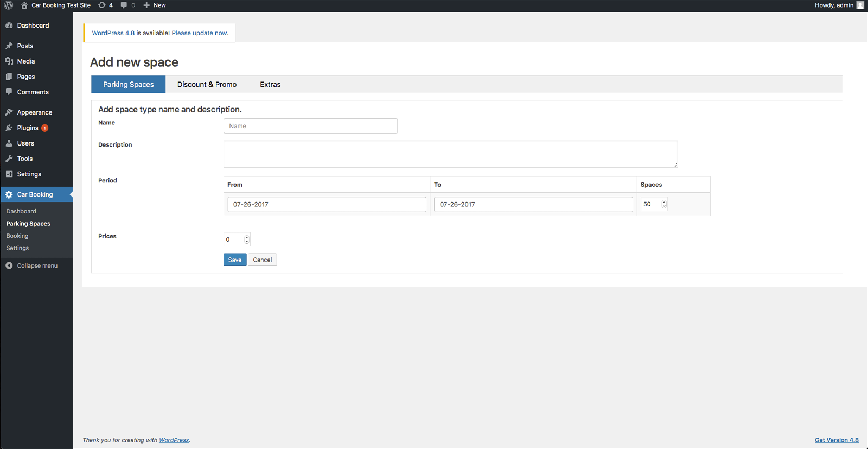The width and height of the screenshot is (868, 449).
Task: Click the WordPress link in footer
Action: point(174,440)
